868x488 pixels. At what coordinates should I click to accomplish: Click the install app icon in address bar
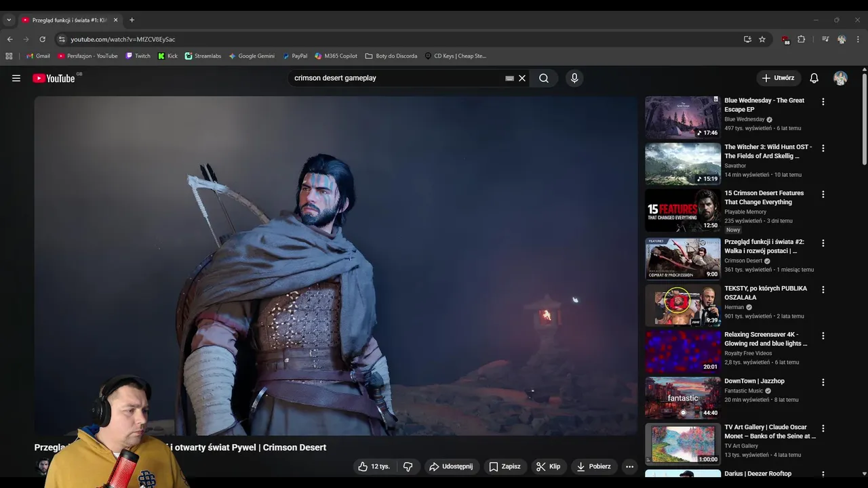(747, 39)
